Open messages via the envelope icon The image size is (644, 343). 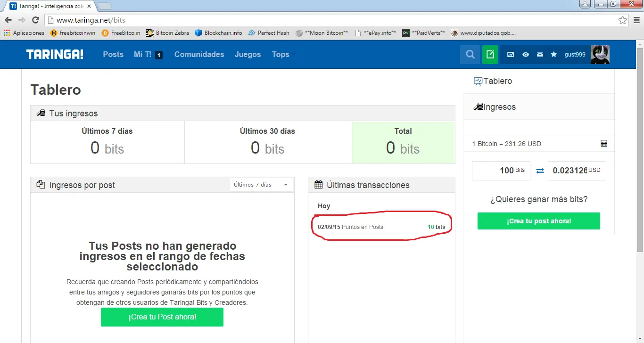pyautogui.click(x=540, y=55)
